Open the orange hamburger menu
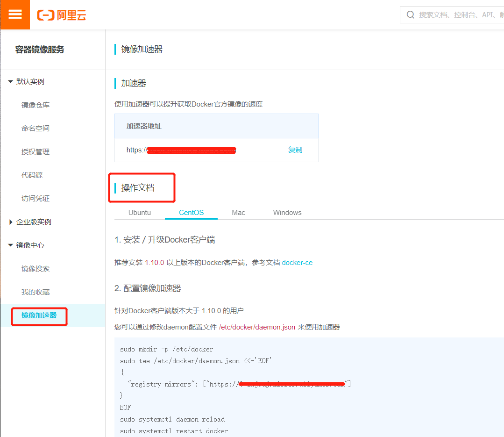The height and width of the screenshot is (437, 504). coord(15,14)
